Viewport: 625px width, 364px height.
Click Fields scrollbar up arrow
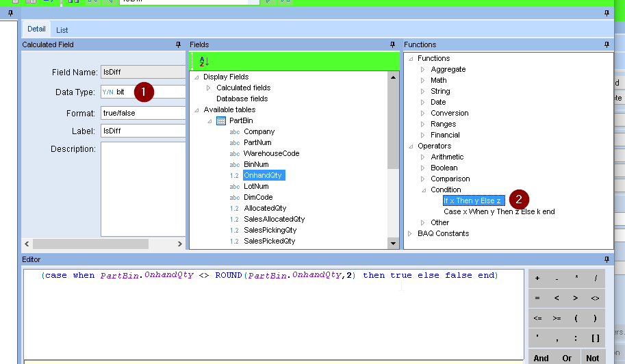393,78
